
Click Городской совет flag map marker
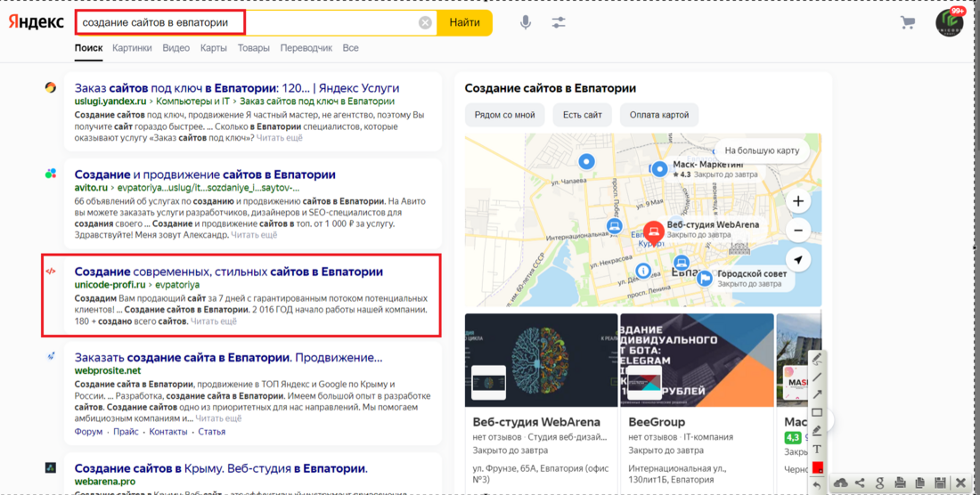(x=705, y=279)
